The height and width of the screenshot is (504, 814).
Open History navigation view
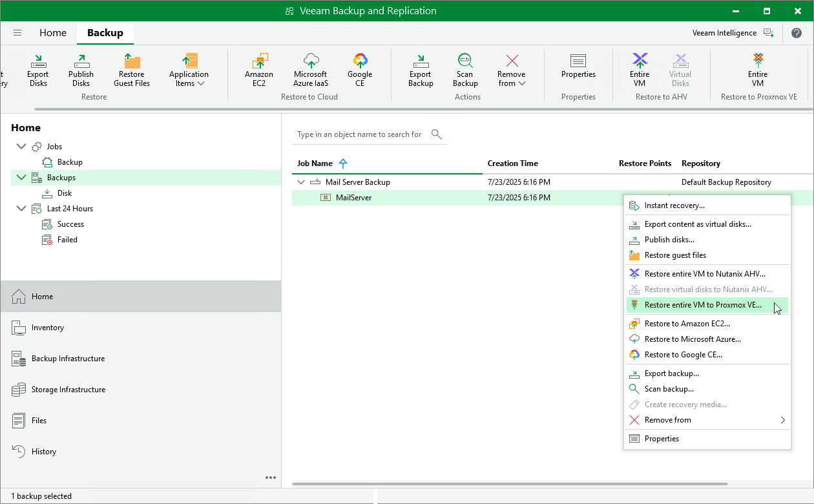coord(141,452)
